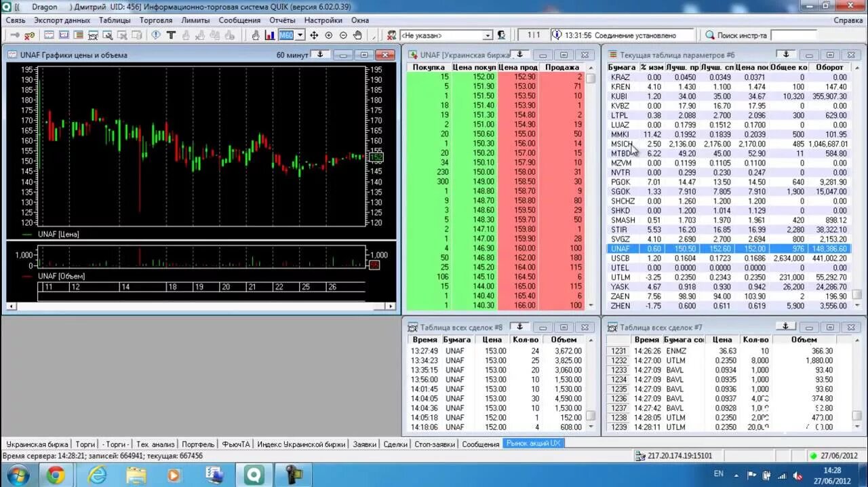This screenshot has height=487, width=868.
Task: Click the 152.00 best bid price cell
Action: 474,77
